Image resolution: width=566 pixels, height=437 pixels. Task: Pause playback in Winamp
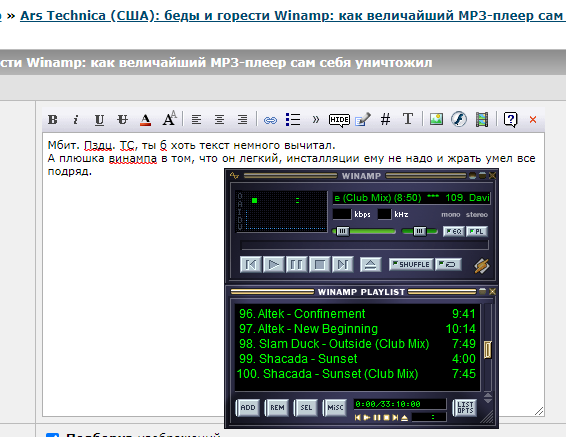pos(297,265)
